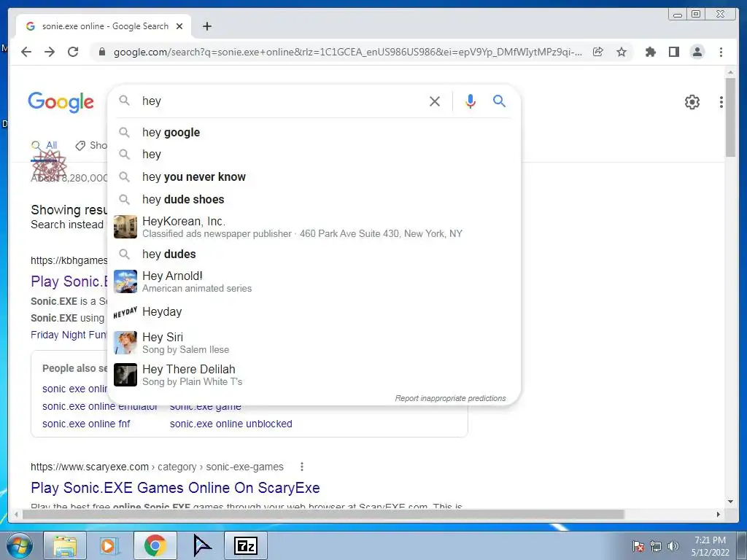This screenshot has height=560, width=747.
Task: Click the volume speaker tray icon
Action: click(673, 546)
